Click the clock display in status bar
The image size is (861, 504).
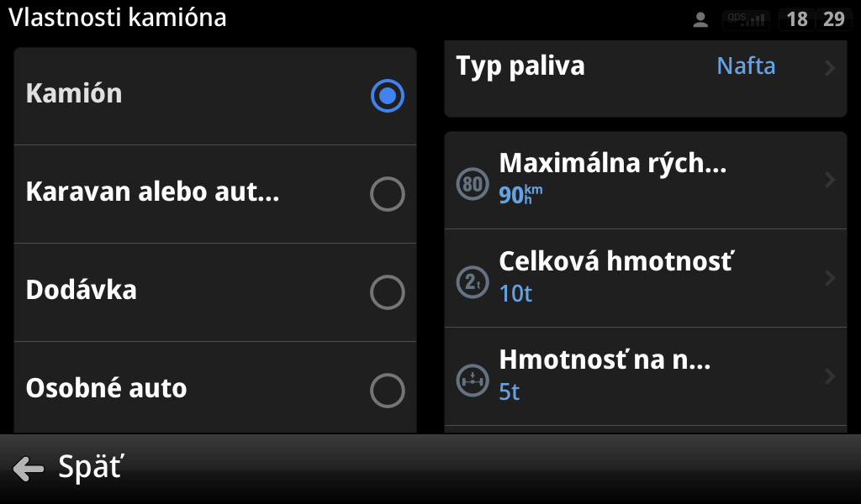(816, 19)
